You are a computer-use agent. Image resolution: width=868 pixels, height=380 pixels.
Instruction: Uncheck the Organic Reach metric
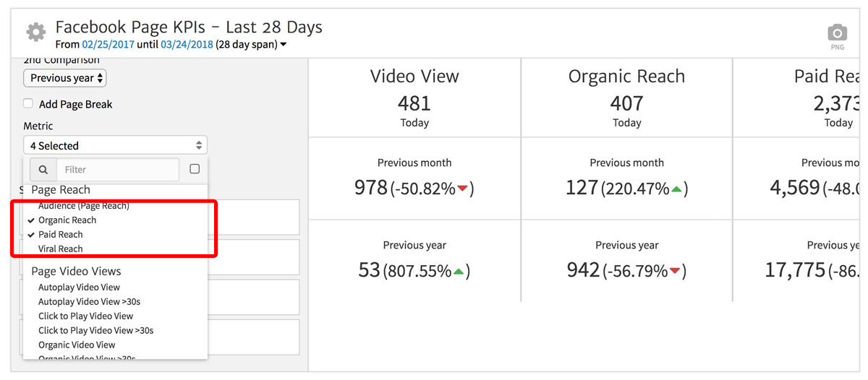pos(67,220)
